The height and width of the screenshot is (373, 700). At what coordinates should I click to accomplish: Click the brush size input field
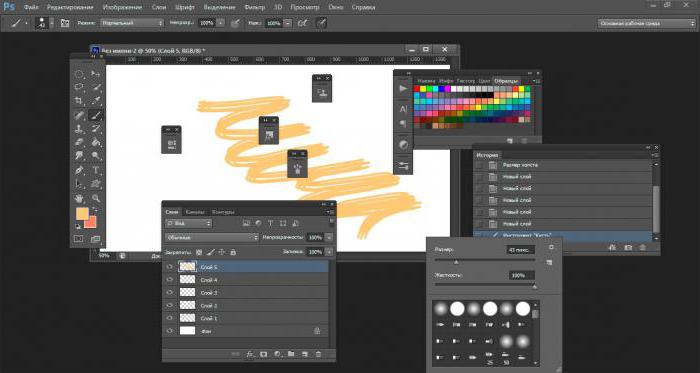point(521,250)
